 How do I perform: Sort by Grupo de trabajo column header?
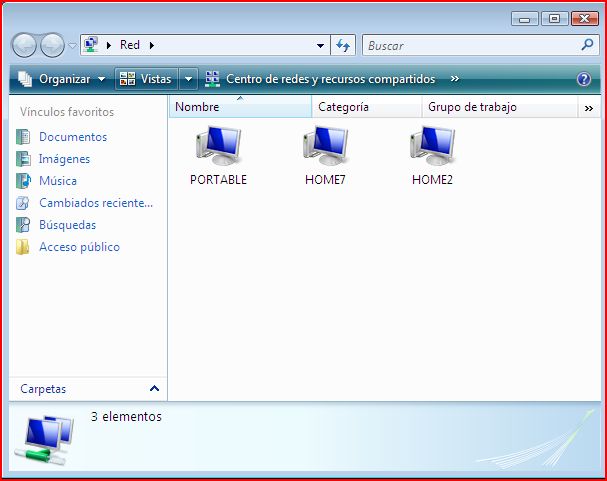499,107
